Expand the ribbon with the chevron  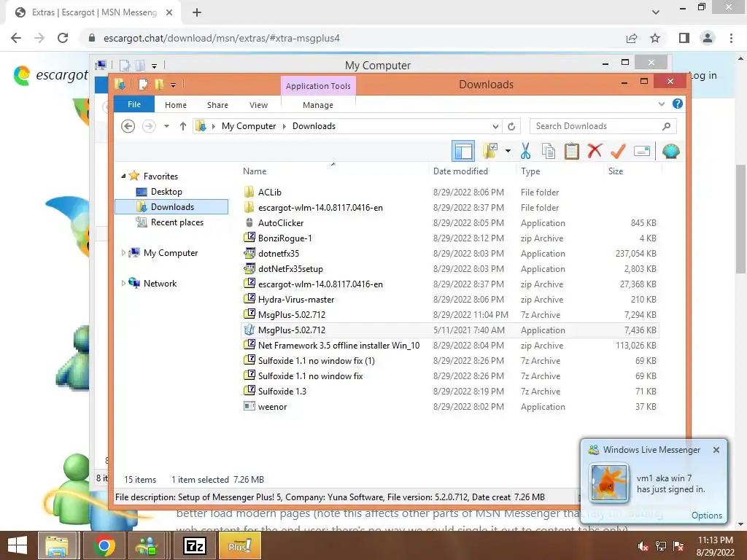tap(661, 104)
